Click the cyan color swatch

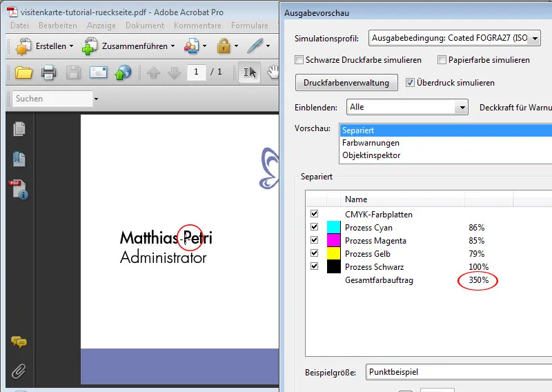[x=334, y=227]
